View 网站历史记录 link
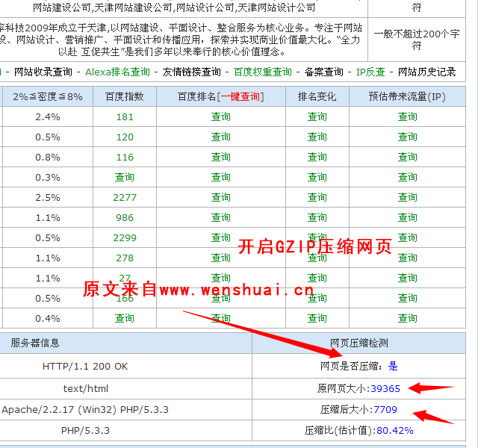The width and height of the screenshot is (478, 448). (x=426, y=72)
